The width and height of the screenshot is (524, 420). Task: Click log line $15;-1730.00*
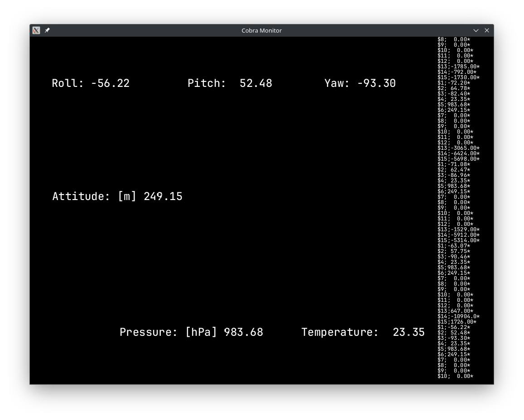pos(458,77)
